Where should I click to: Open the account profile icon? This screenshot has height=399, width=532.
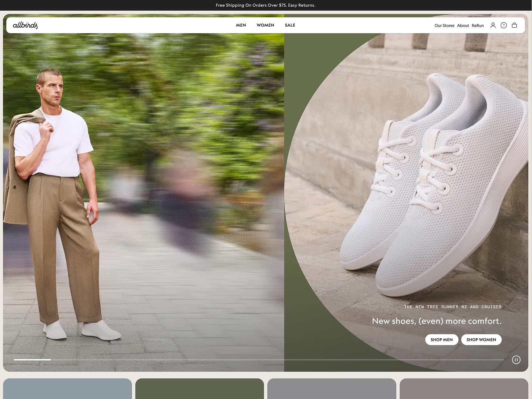pos(493,25)
